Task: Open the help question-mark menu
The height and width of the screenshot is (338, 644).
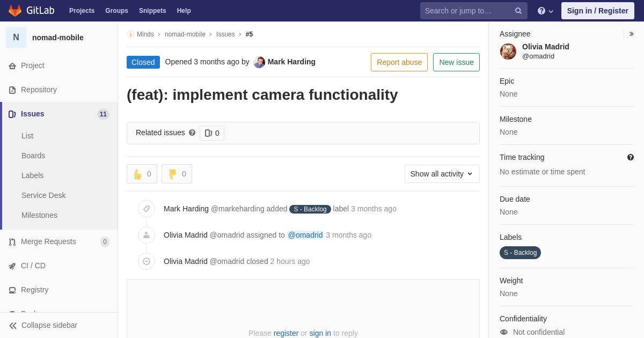Action: click(545, 11)
